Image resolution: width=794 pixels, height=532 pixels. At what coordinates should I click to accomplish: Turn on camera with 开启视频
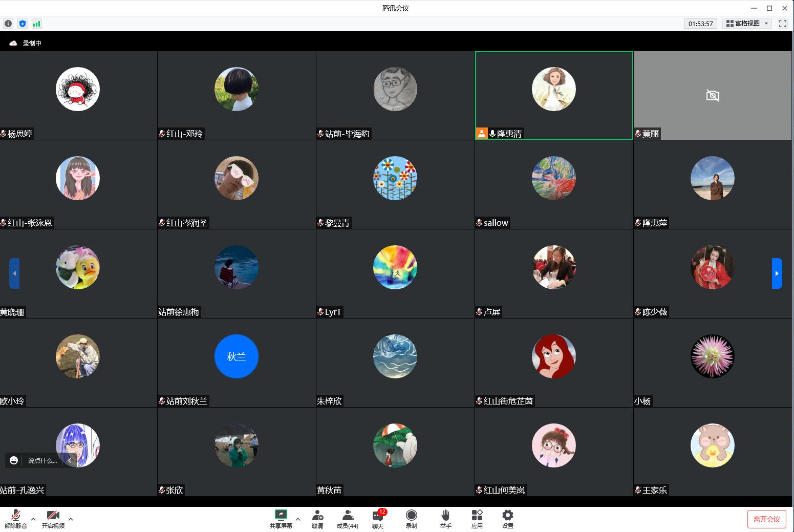[x=53, y=519]
